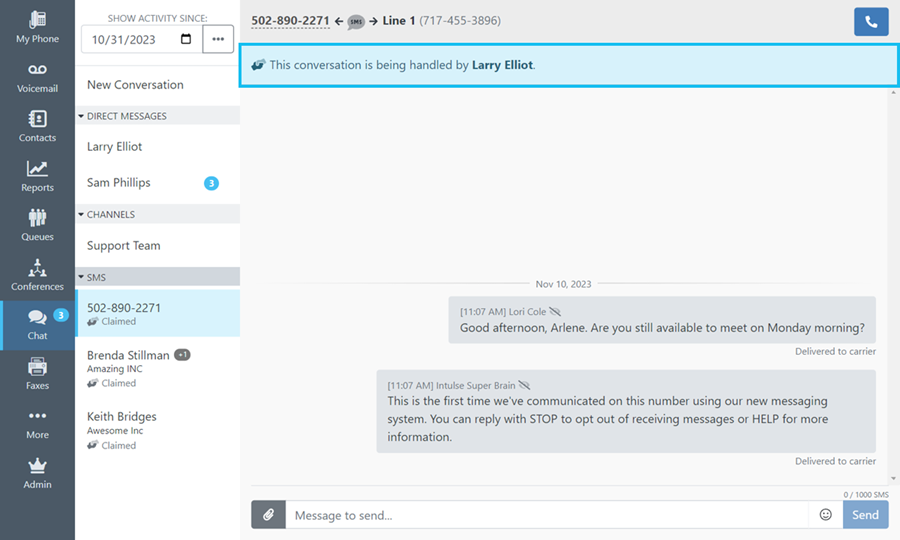Click the 10/31/2023 activity date field
This screenshot has height=540, width=900.
coord(142,39)
